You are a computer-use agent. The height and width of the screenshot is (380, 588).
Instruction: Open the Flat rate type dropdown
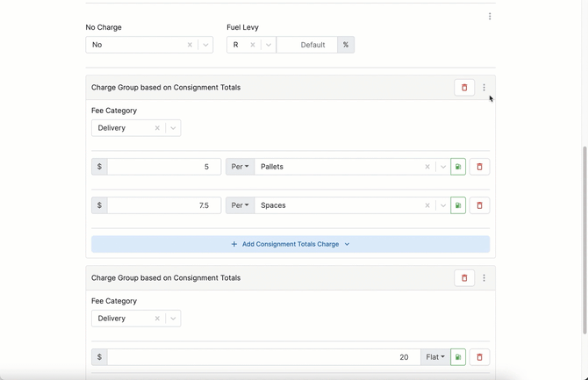point(434,357)
